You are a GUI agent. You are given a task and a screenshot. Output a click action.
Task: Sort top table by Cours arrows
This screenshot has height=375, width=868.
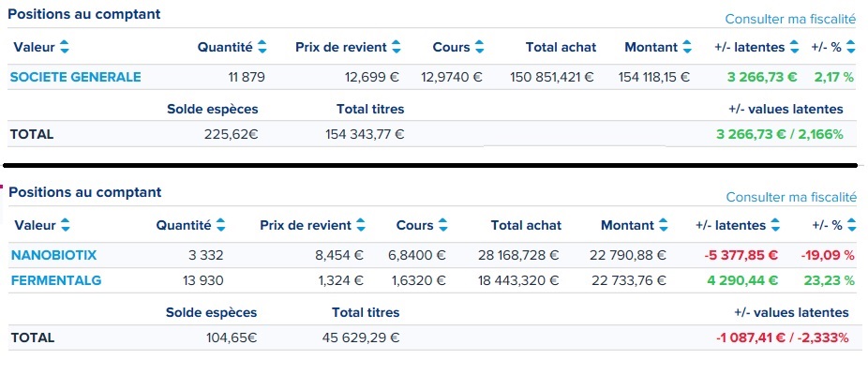(479, 47)
